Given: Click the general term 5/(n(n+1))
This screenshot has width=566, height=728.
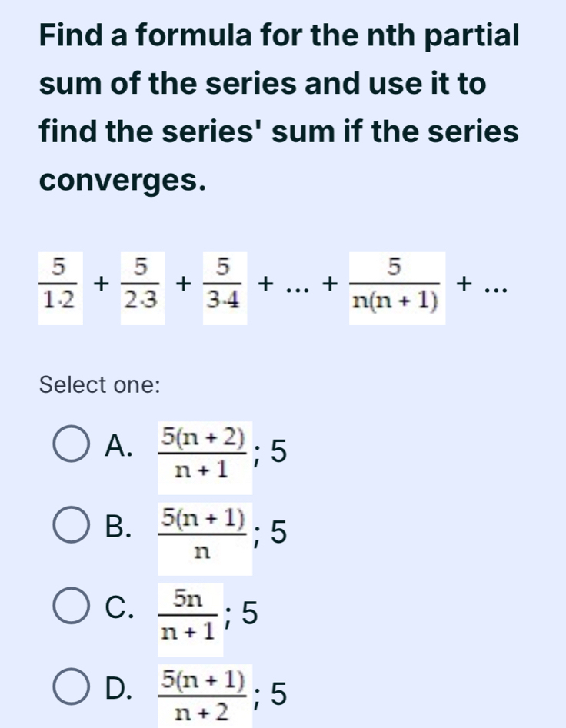Looking at the screenshot, I should [x=397, y=288].
